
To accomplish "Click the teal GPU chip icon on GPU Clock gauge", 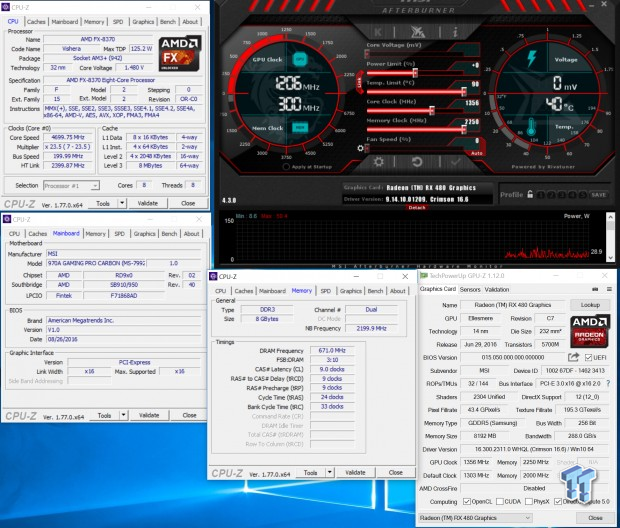I will 300,59.
